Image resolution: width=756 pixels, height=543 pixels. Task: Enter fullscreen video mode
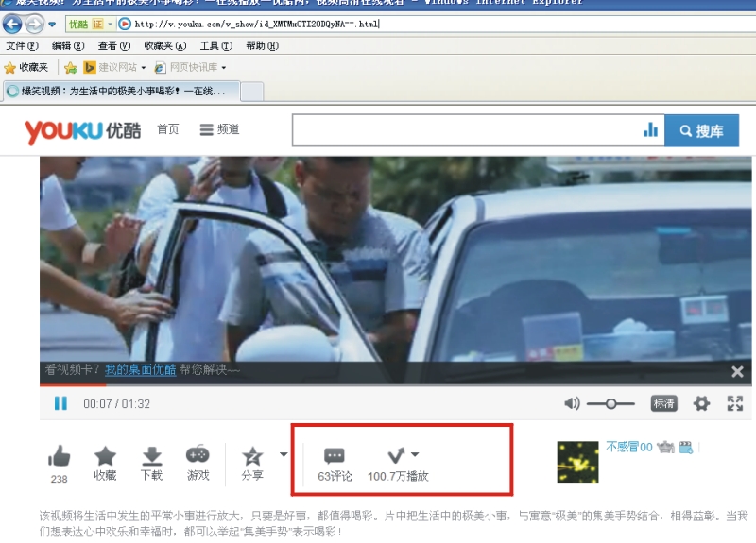point(735,403)
